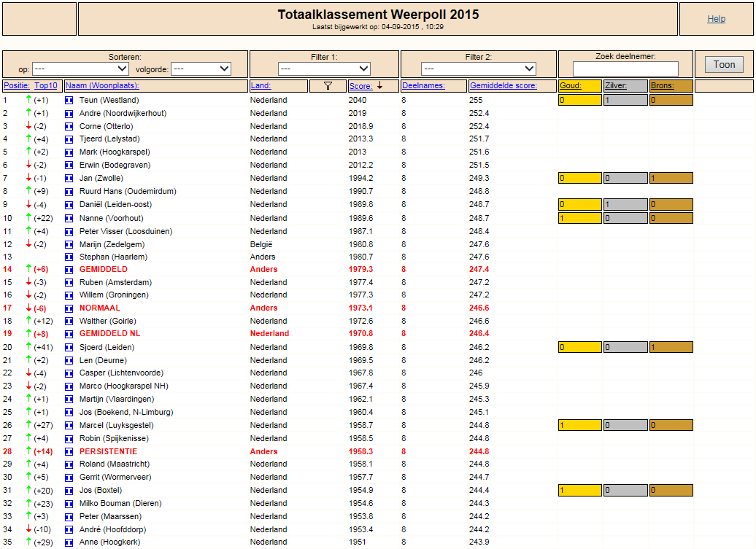Click the blue icon next to Anne (Hoogkerk)
Image resolution: width=756 pixels, height=549 pixels.
point(69,542)
